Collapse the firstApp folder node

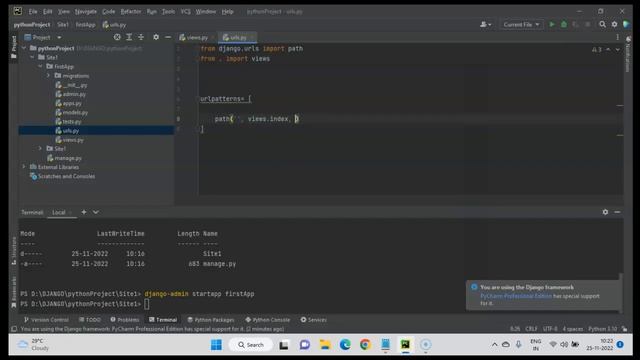40,66
